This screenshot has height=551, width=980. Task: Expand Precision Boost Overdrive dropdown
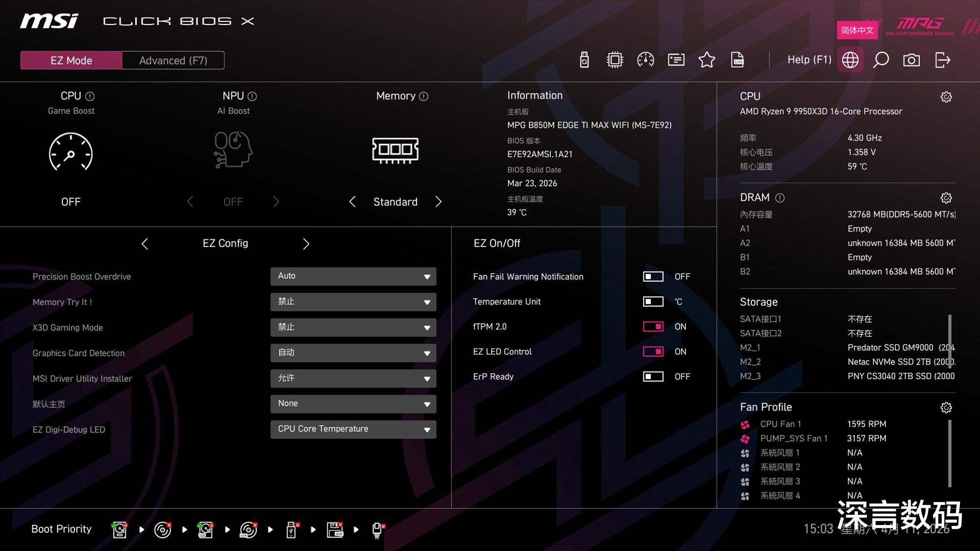coord(353,276)
